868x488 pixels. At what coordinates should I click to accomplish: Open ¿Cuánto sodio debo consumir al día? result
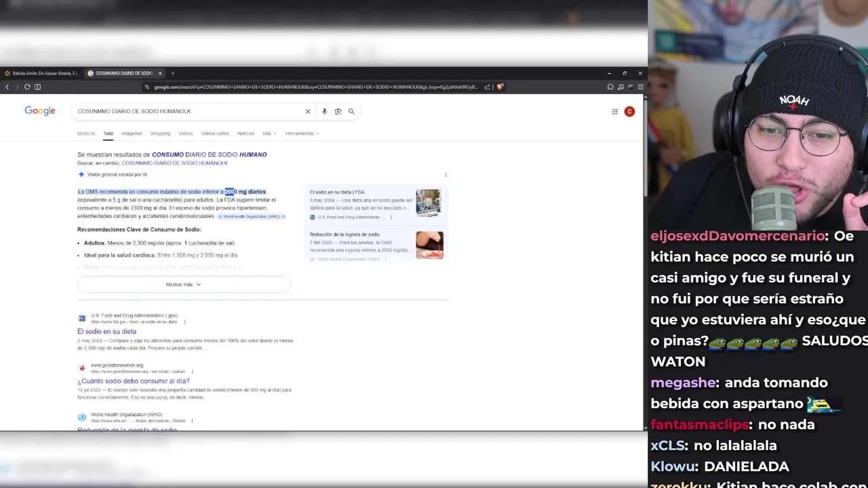point(134,381)
